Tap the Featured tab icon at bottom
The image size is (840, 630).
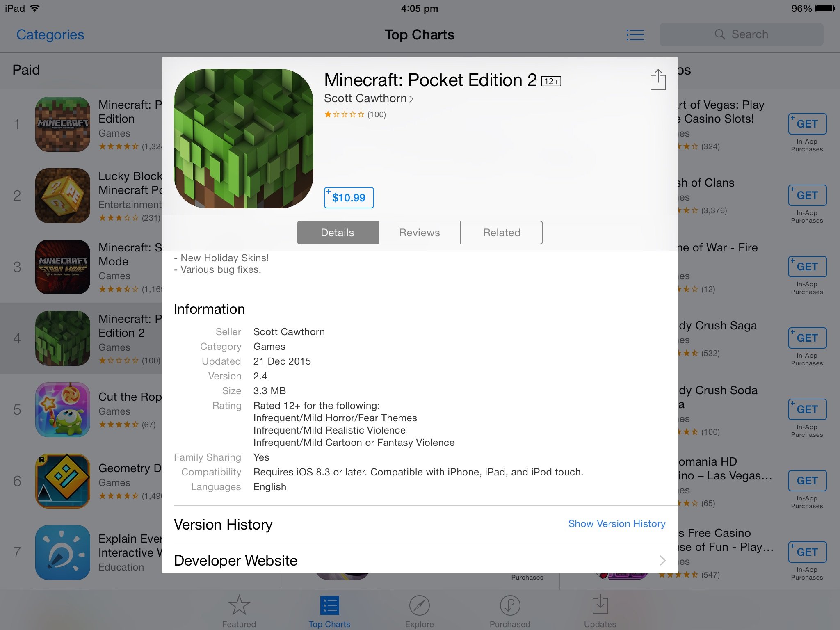tap(239, 606)
